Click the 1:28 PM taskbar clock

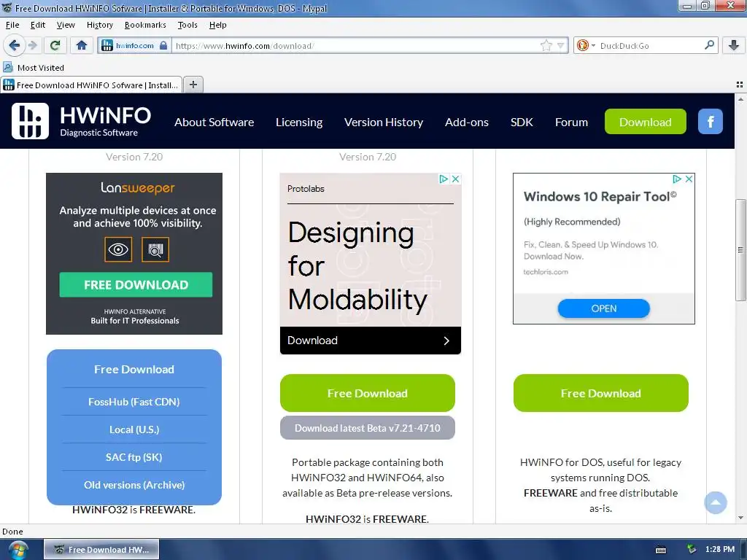[x=720, y=549]
